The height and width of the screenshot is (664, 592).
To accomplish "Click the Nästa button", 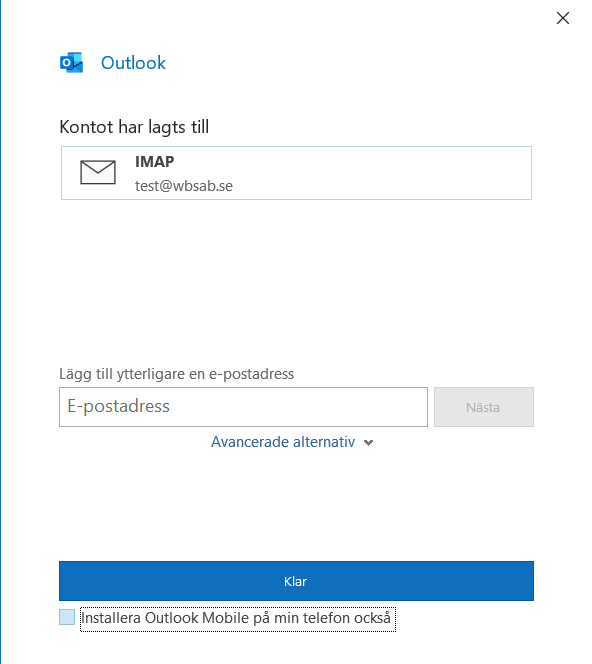I will [484, 407].
